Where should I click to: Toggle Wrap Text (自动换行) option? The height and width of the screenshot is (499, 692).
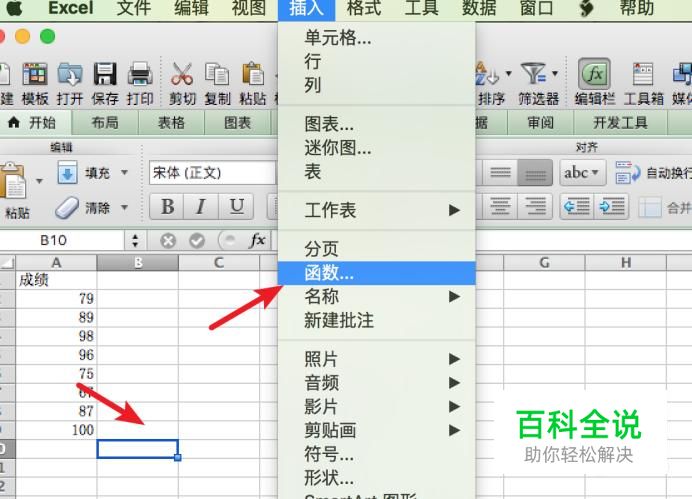pos(653,173)
